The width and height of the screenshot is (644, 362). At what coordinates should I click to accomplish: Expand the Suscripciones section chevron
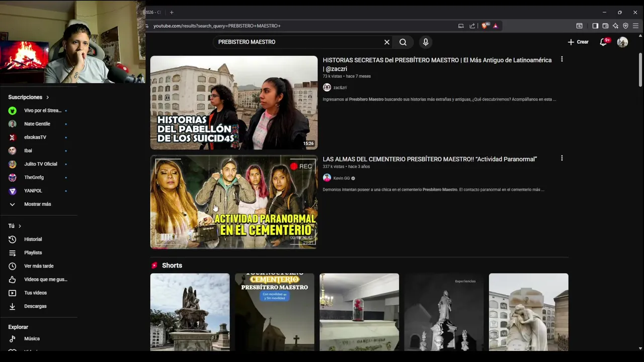[x=48, y=98]
